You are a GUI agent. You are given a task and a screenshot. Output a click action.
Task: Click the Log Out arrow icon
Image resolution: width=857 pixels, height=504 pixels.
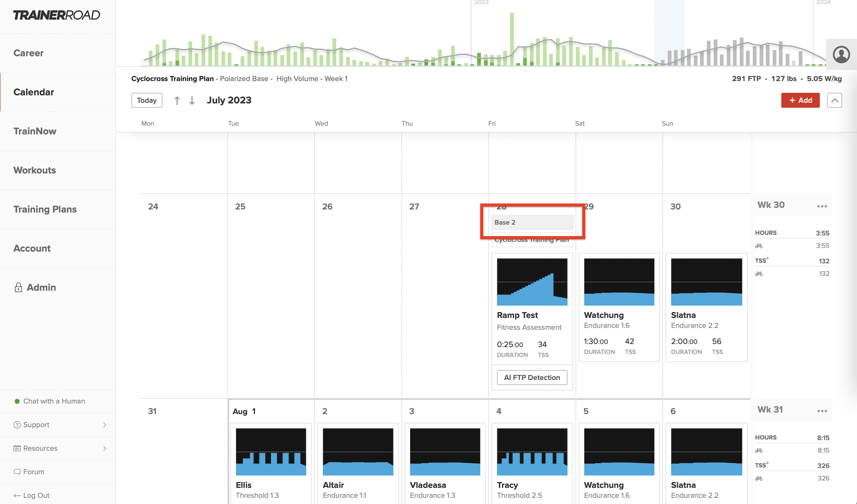coord(17,496)
